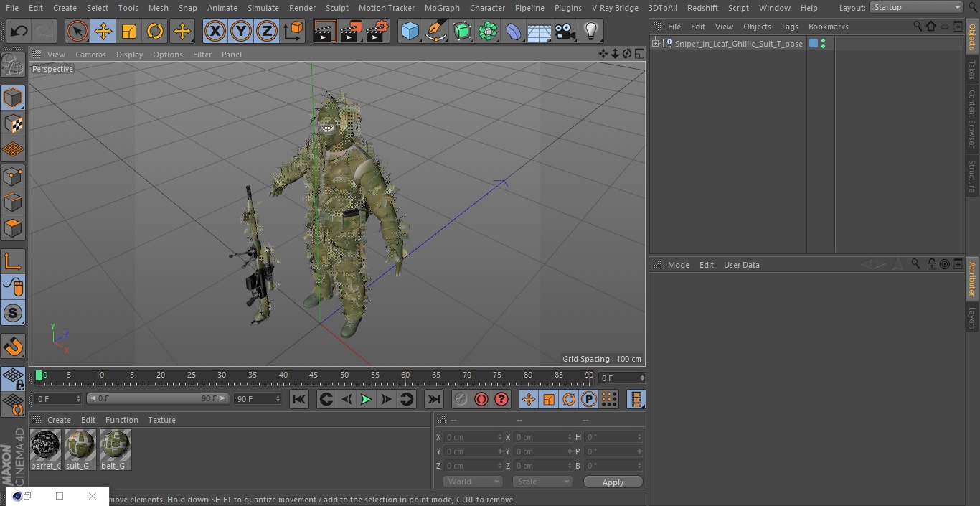Toggle Enable Axis mode
This screenshot has width=980, height=506.
[13, 261]
